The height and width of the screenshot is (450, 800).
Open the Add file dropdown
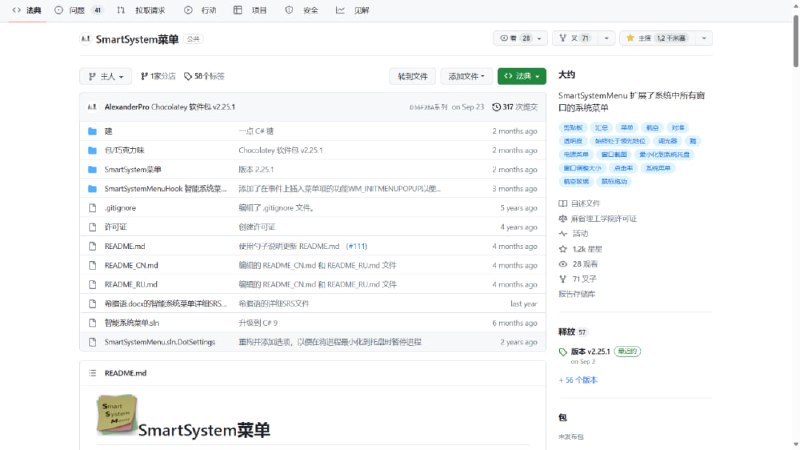(x=467, y=76)
